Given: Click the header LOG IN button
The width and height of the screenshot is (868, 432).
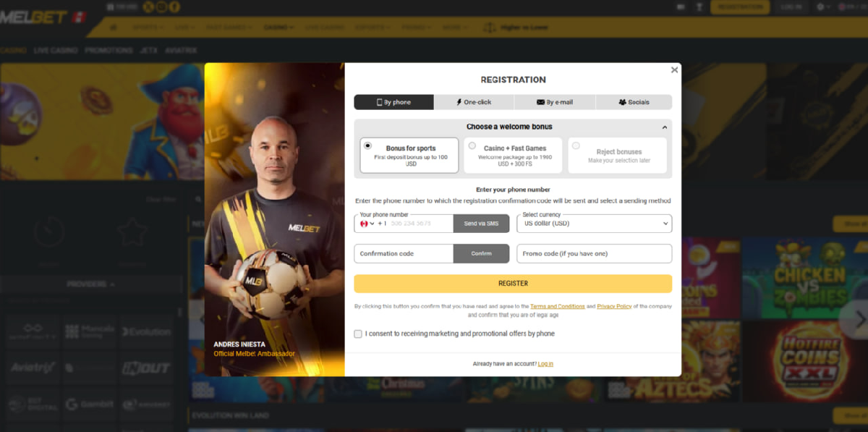Looking at the screenshot, I should (x=791, y=7).
